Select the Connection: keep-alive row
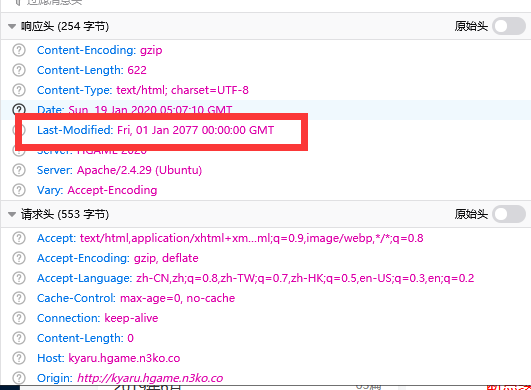The width and height of the screenshot is (531, 390). pos(266,318)
